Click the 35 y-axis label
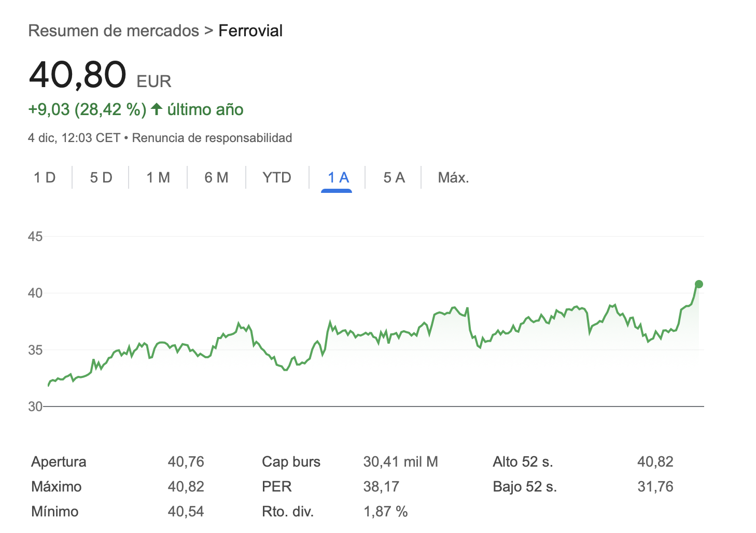 35,350
